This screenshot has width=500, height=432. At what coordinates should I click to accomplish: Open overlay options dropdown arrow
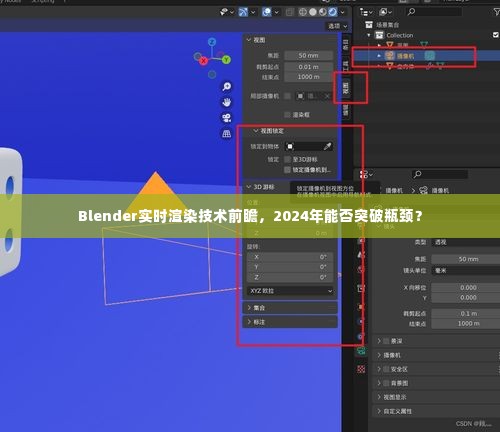[276, 13]
